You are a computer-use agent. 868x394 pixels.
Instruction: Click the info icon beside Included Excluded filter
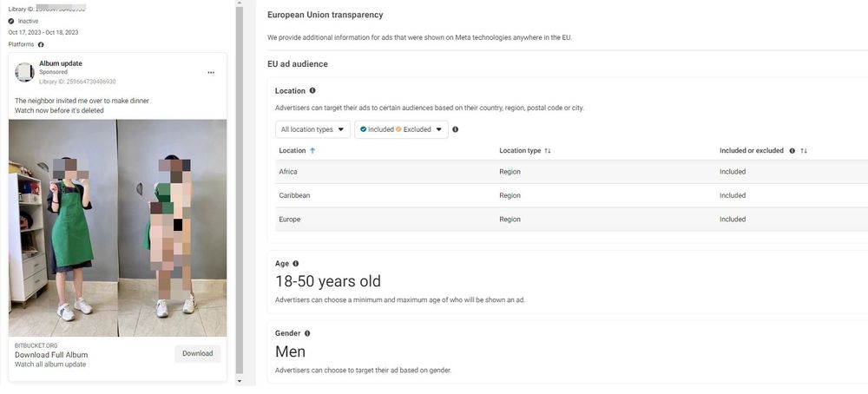click(x=456, y=129)
